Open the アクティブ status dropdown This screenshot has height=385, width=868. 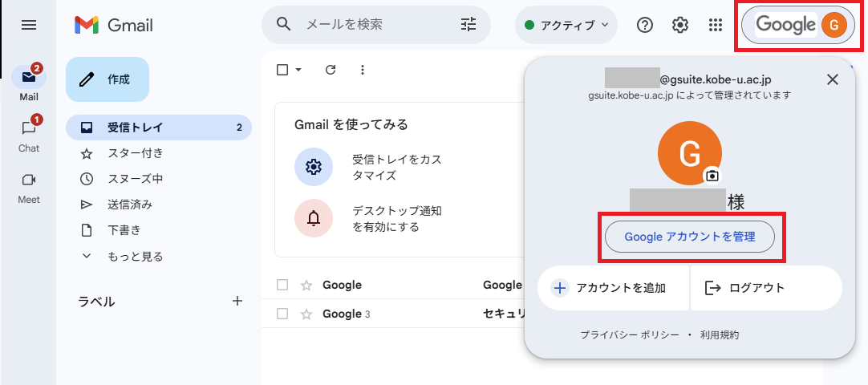pyautogui.click(x=566, y=25)
